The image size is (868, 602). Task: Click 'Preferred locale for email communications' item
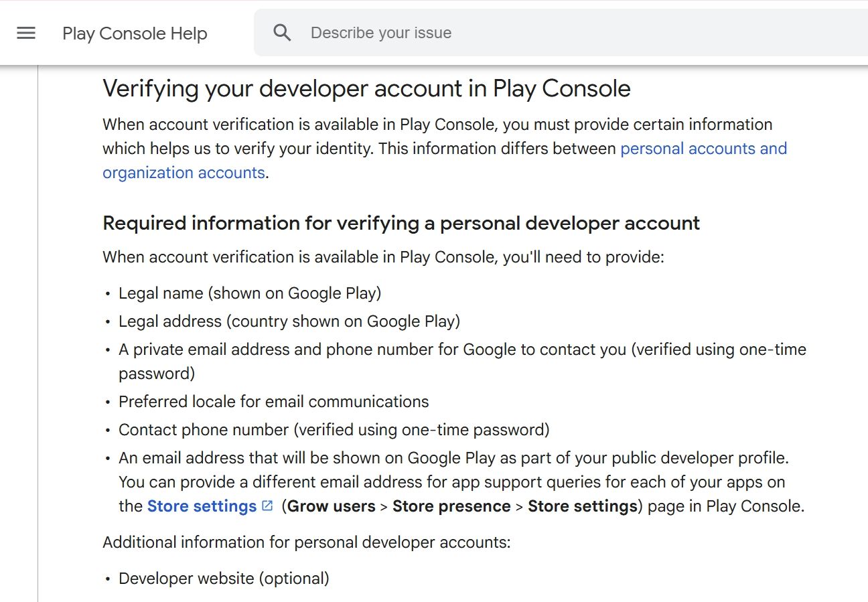click(x=273, y=402)
